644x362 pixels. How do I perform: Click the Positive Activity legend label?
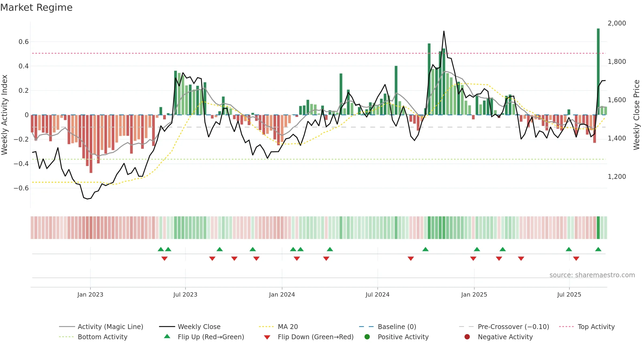[x=403, y=337]
